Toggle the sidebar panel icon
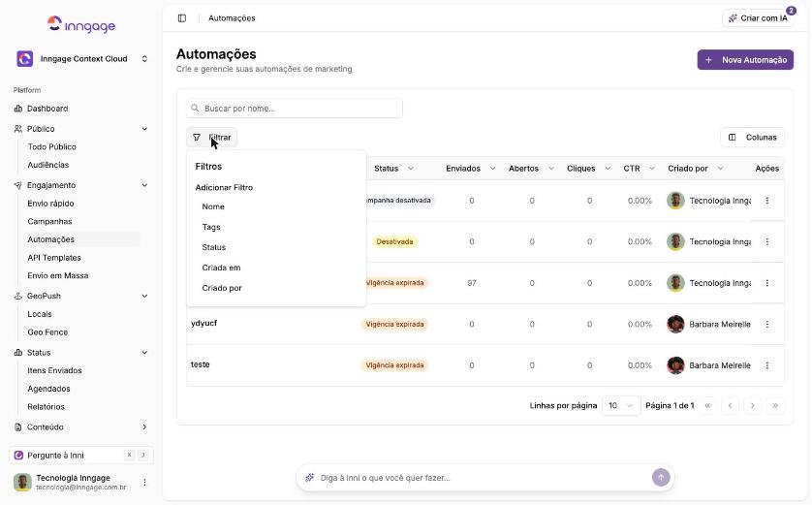 coord(182,18)
